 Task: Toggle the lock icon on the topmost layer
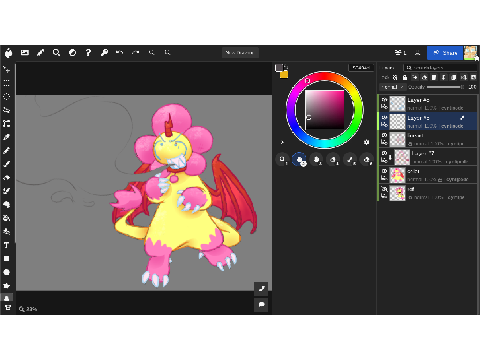click(x=384, y=107)
